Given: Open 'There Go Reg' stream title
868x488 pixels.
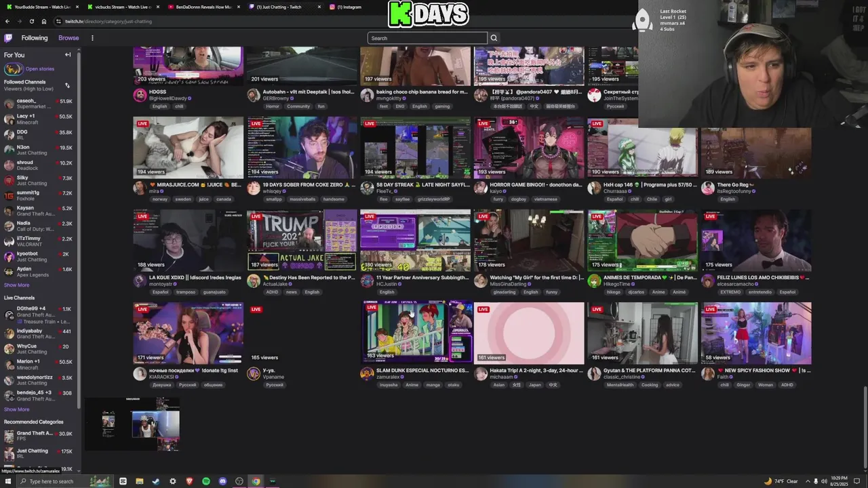Looking at the screenshot, I should pyautogui.click(x=736, y=184).
